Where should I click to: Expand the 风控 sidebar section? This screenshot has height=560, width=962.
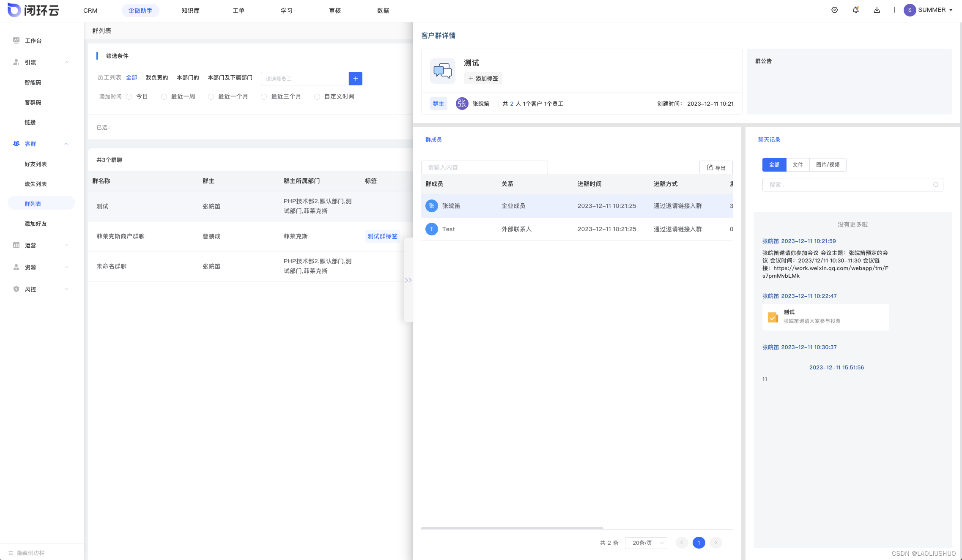point(66,289)
